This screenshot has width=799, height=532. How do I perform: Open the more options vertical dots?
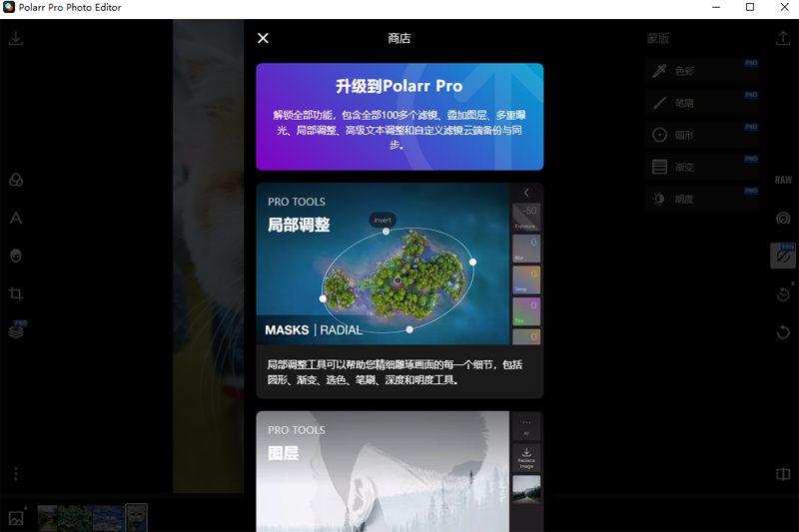click(x=16, y=474)
